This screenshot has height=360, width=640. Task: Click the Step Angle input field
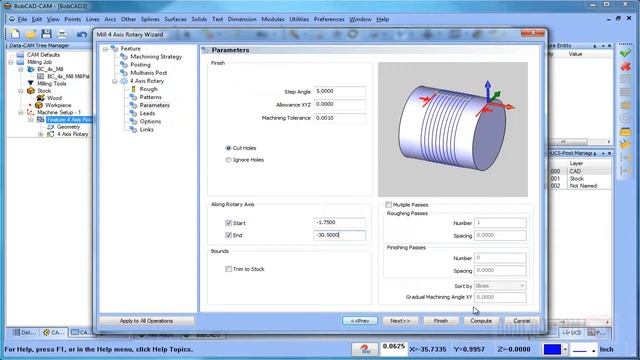click(340, 91)
